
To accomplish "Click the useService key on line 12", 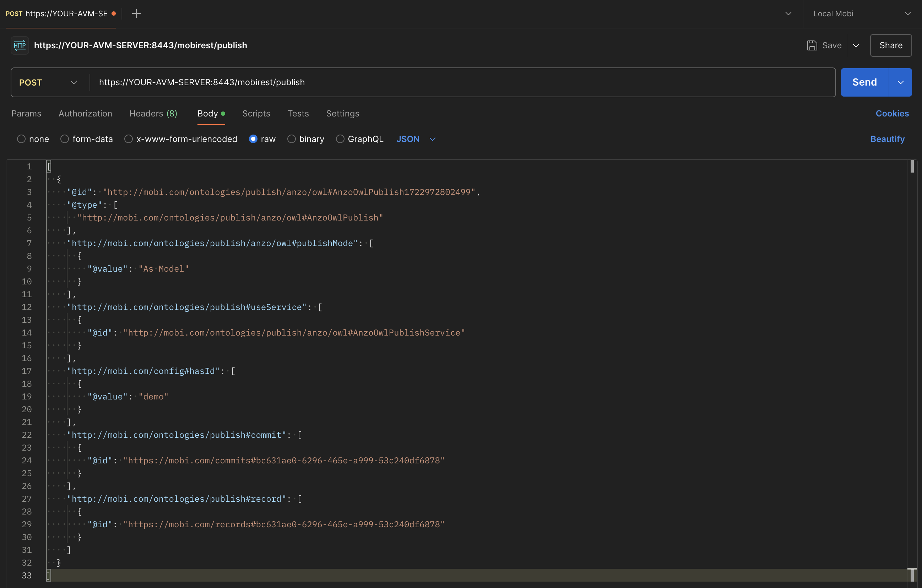I will point(187,307).
